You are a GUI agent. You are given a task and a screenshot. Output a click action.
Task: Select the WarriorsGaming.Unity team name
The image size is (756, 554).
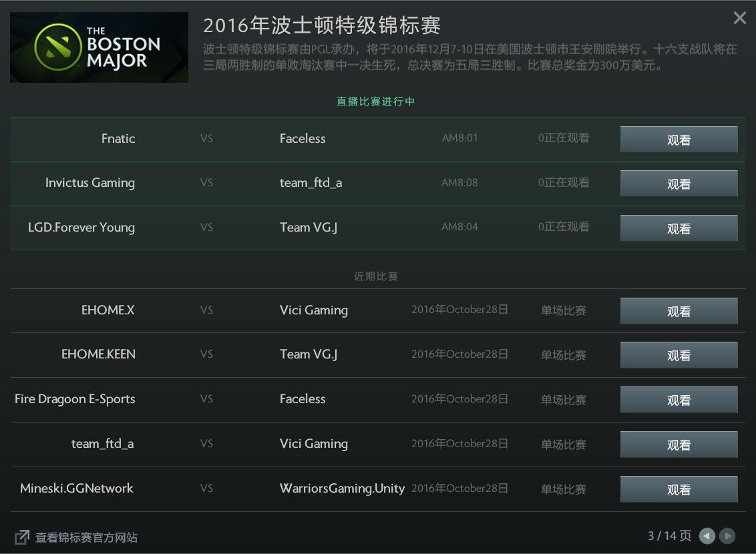pyautogui.click(x=342, y=489)
